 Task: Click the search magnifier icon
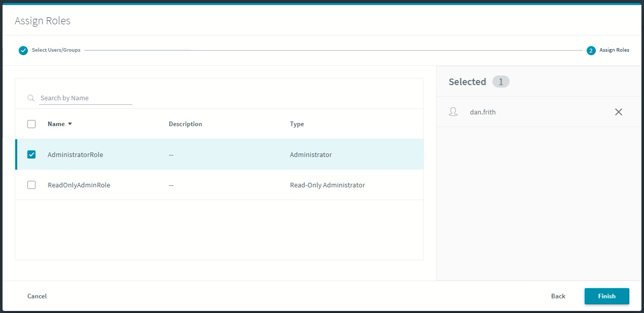coord(31,98)
